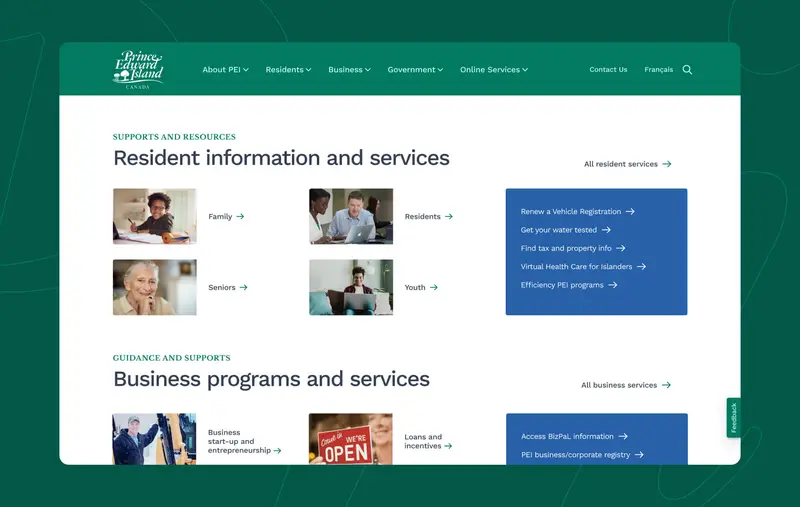Click arrow after Get your water tested
The height and width of the screenshot is (507, 800).
(x=606, y=230)
